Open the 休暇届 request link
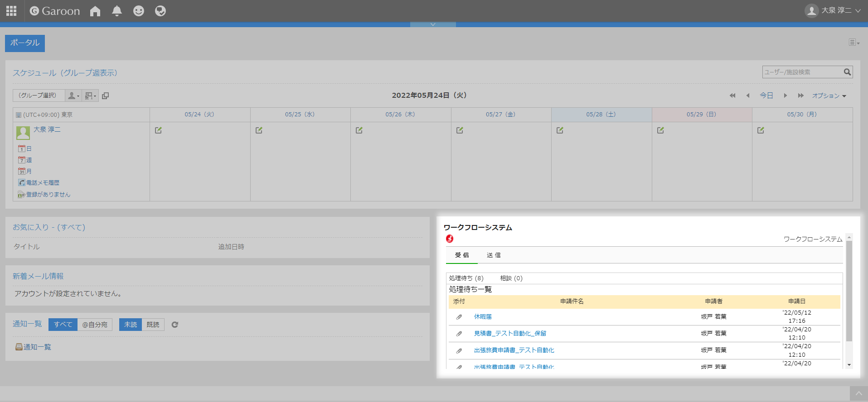 [x=483, y=317]
